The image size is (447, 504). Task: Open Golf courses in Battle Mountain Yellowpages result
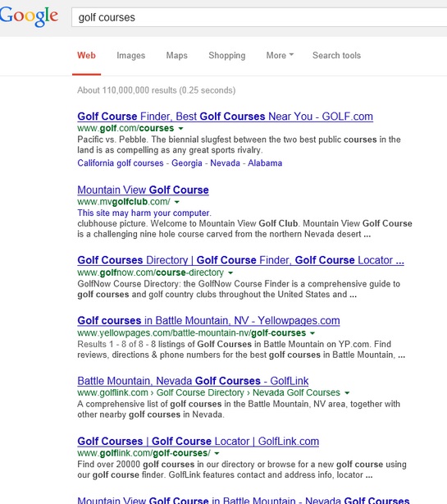point(208,321)
